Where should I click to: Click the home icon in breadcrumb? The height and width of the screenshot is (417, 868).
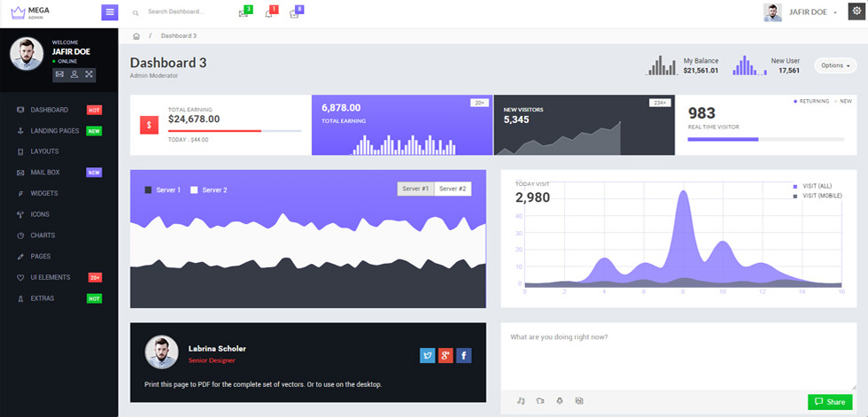(x=136, y=36)
